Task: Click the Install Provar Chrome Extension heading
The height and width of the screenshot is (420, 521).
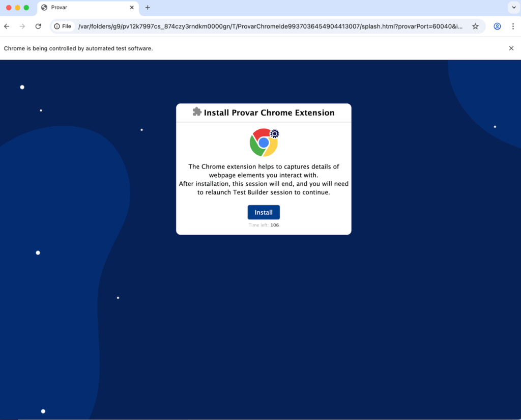Action: 269,113
